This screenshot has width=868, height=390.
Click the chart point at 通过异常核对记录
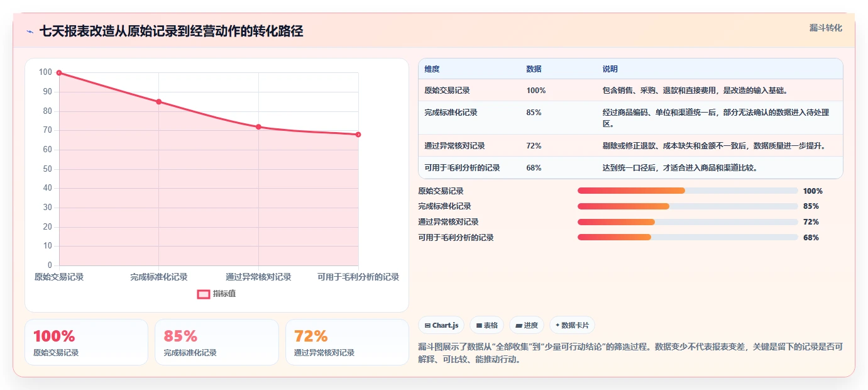coord(258,127)
